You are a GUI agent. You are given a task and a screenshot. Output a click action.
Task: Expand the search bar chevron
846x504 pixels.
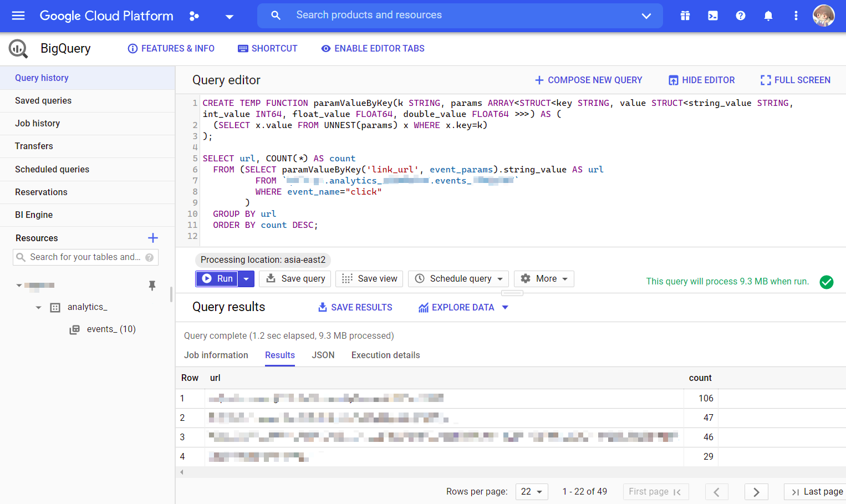pos(646,16)
